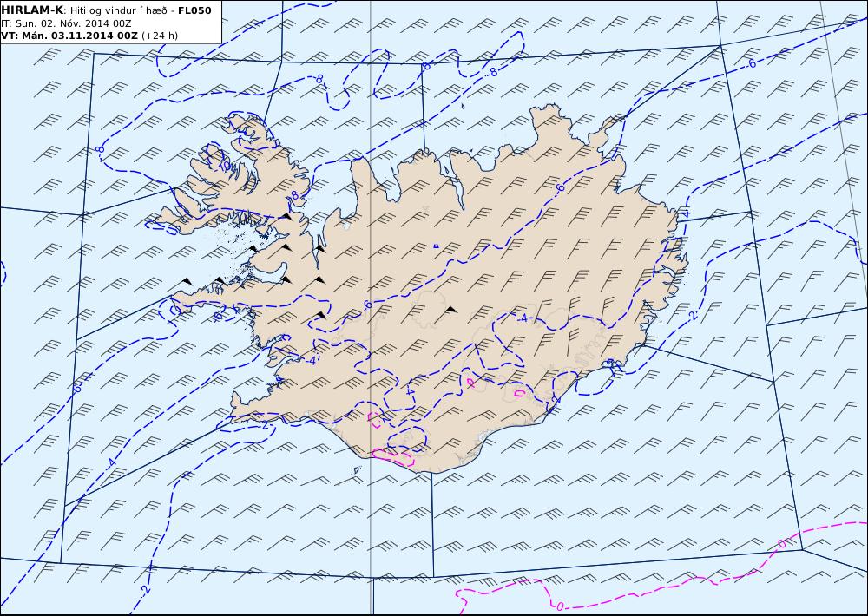868x616 pixels.
Task: Click the -2 contour label near the bottom-left edge
Action: coord(145,590)
